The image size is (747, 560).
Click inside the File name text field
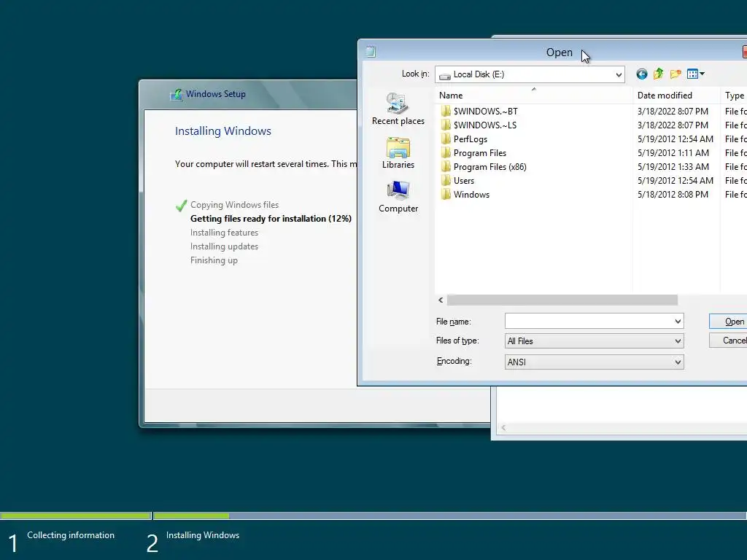(x=589, y=322)
